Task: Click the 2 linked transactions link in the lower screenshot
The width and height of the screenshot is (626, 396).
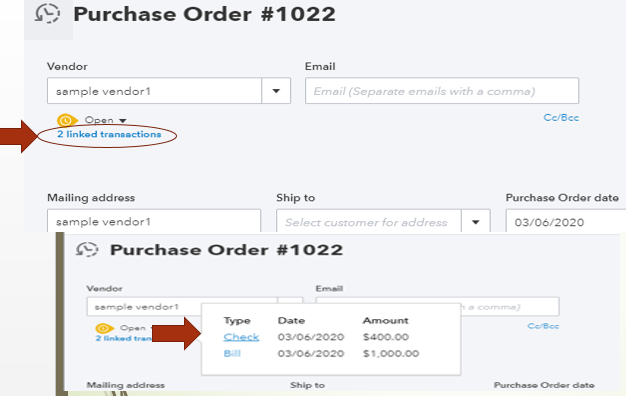Action: [124, 339]
